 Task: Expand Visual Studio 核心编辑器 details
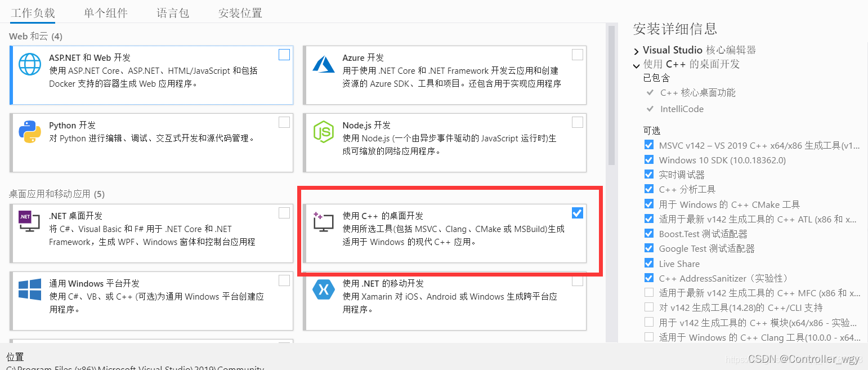coord(637,51)
